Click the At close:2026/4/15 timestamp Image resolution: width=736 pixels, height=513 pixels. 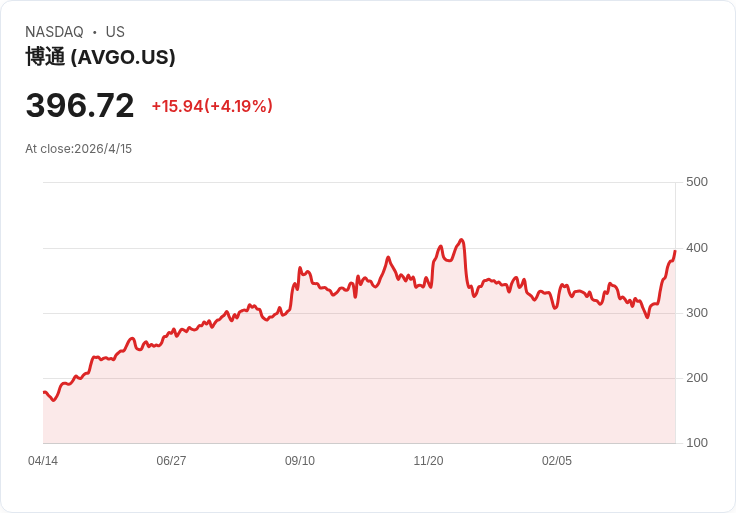point(79,149)
